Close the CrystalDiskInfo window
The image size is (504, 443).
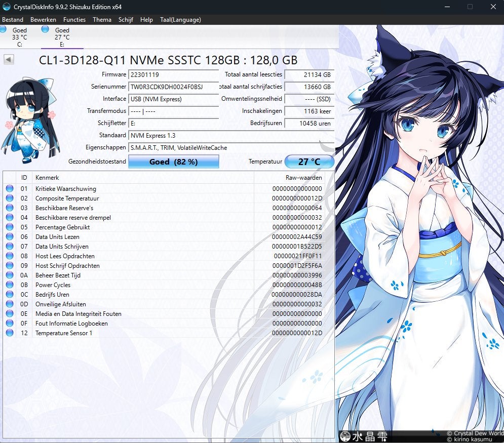[493, 7]
